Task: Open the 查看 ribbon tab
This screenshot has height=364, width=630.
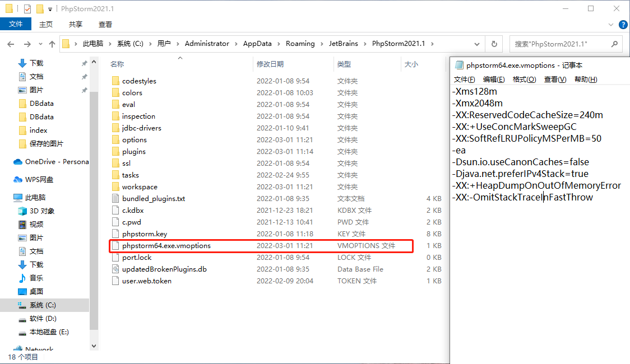Action: [105, 25]
